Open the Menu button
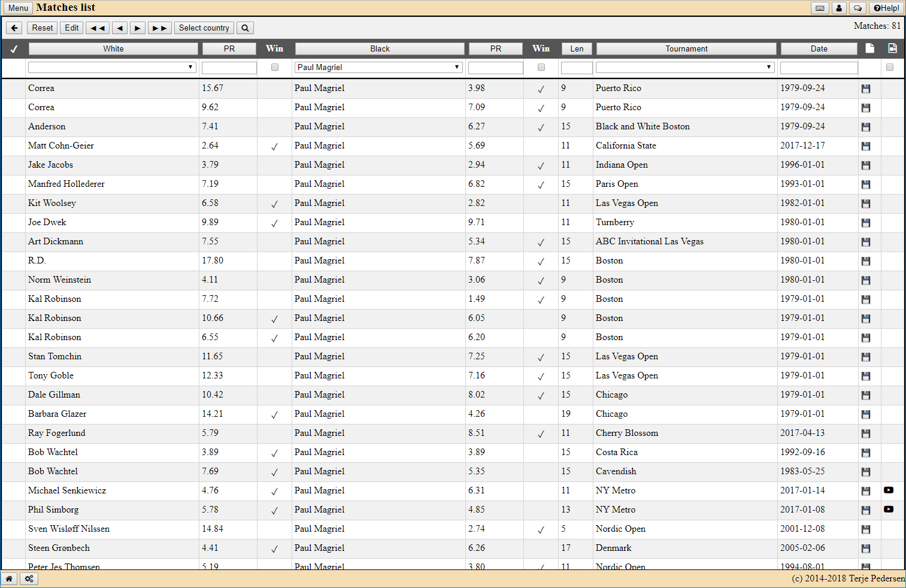906x588 pixels. [18, 8]
